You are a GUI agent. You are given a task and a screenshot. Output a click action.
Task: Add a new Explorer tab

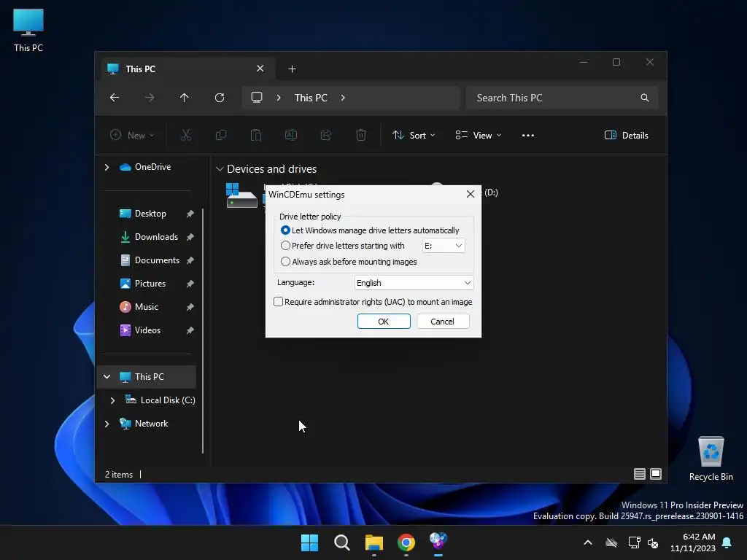(x=292, y=69)
